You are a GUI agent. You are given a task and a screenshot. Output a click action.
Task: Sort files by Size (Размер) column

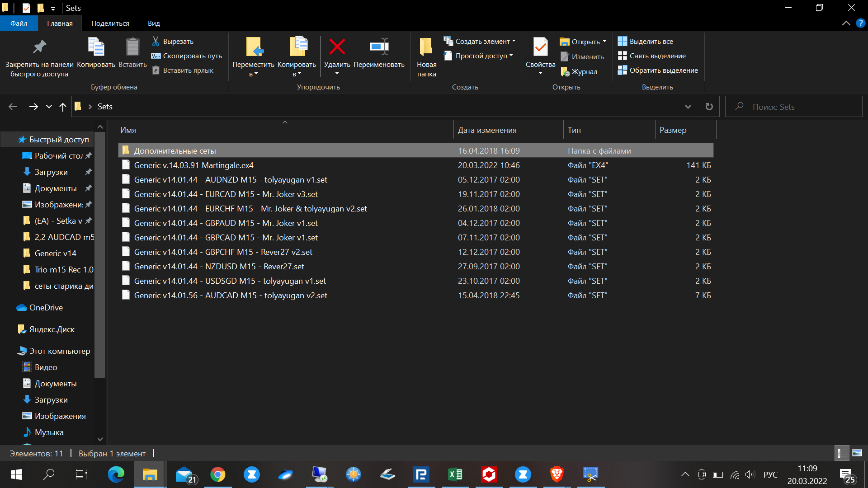pos(685,130)
